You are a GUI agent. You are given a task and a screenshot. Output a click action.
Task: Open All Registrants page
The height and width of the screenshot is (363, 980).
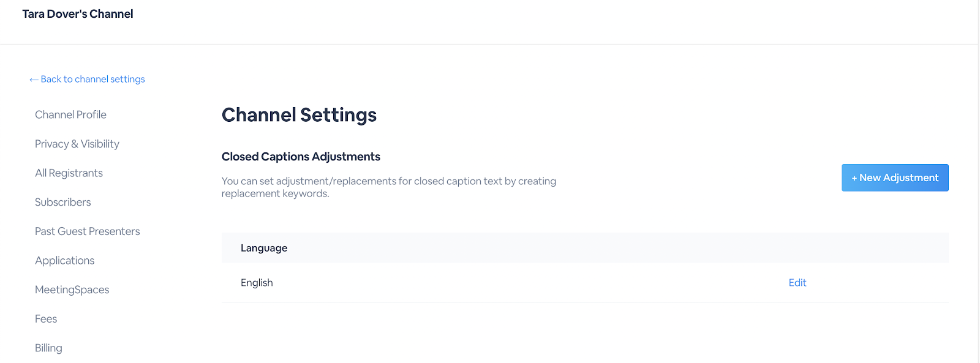(x=69, y=173)
